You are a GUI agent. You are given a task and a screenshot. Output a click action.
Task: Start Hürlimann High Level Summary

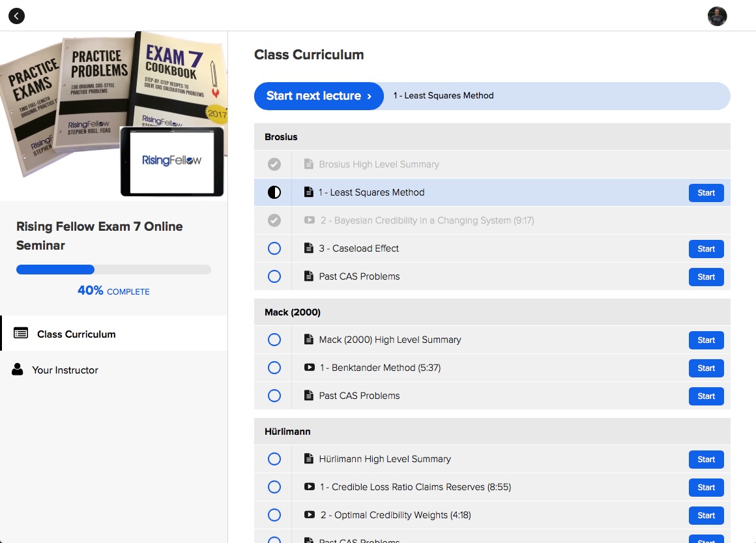coord(706,459)
